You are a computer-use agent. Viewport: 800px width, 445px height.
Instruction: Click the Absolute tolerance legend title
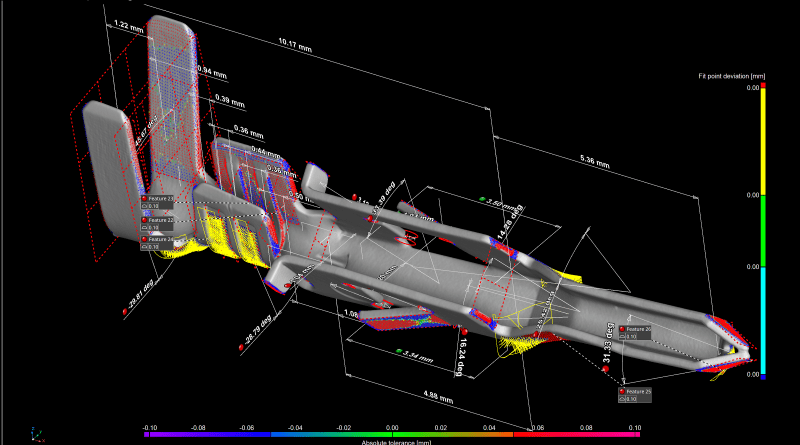pyautogui.click(x=396, y=442)
